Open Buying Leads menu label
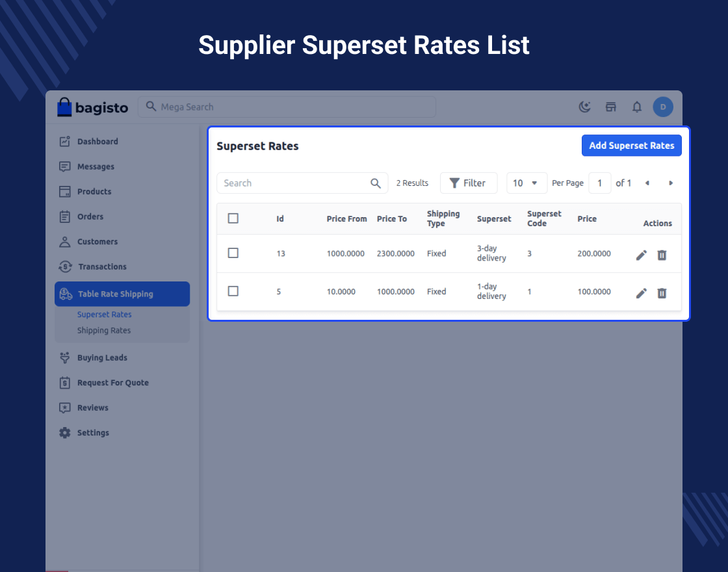 [102, 357]
